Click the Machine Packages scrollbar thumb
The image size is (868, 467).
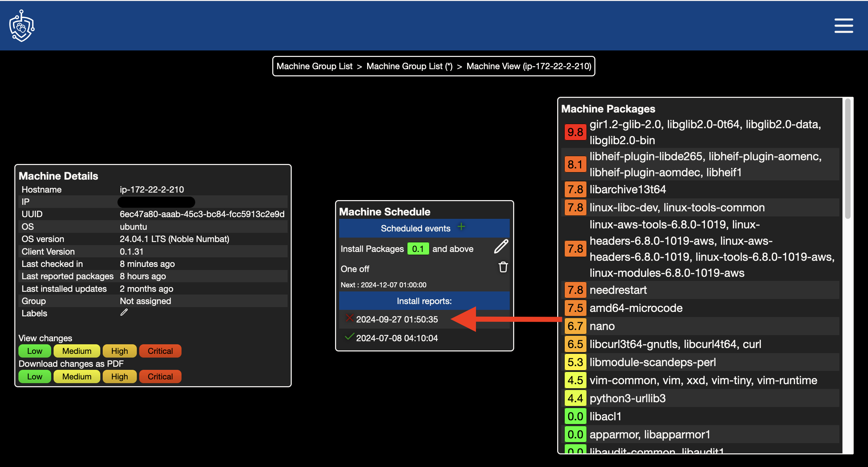click(x=848, y=159)
